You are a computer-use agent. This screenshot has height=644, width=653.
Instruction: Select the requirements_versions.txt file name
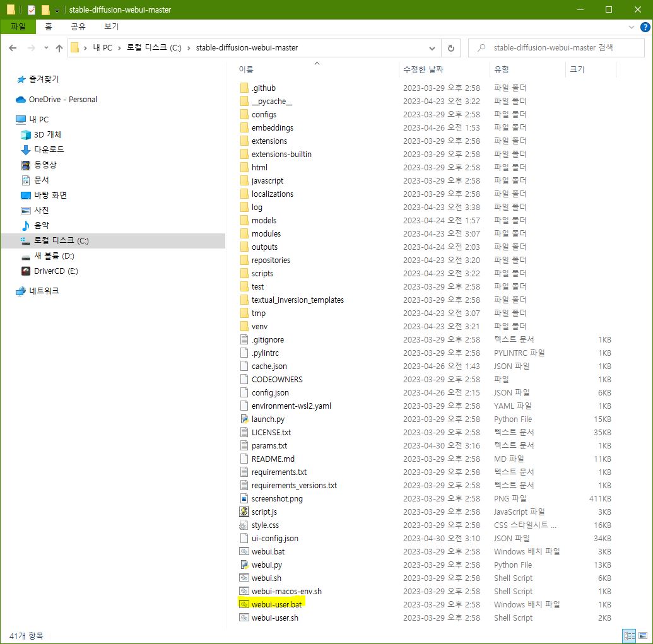click(x=295, y=486)
